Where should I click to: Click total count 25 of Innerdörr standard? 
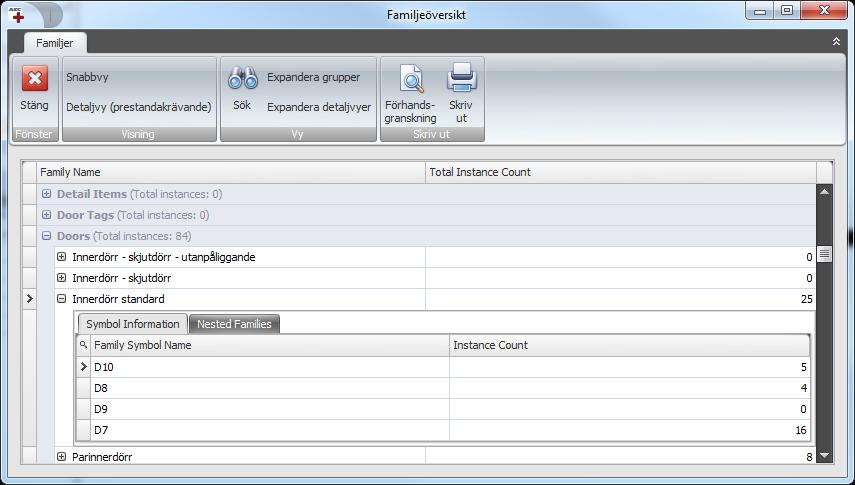click(x=806, y=299)
